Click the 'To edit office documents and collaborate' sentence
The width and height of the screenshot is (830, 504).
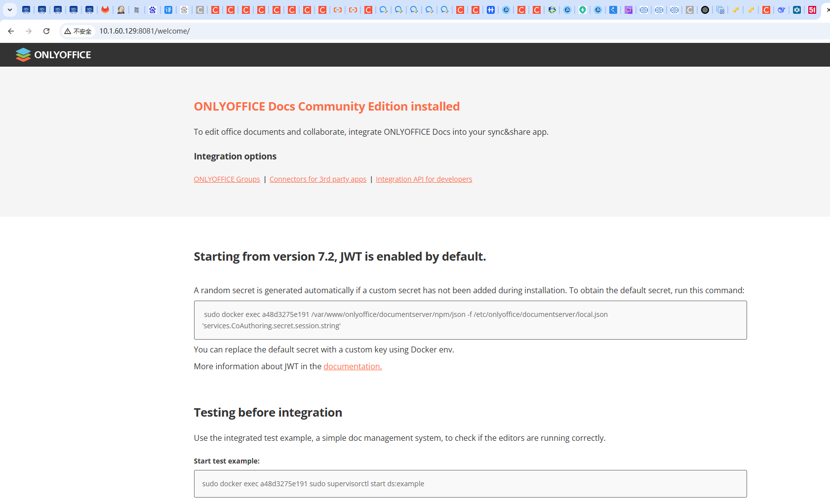(x=371, y=132)
